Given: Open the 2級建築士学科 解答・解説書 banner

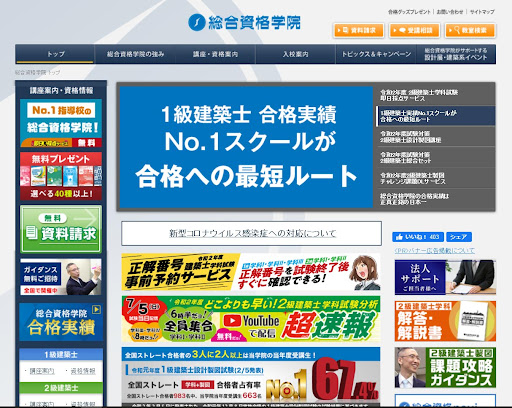Looking at the screenshot, I should point(445,321).
